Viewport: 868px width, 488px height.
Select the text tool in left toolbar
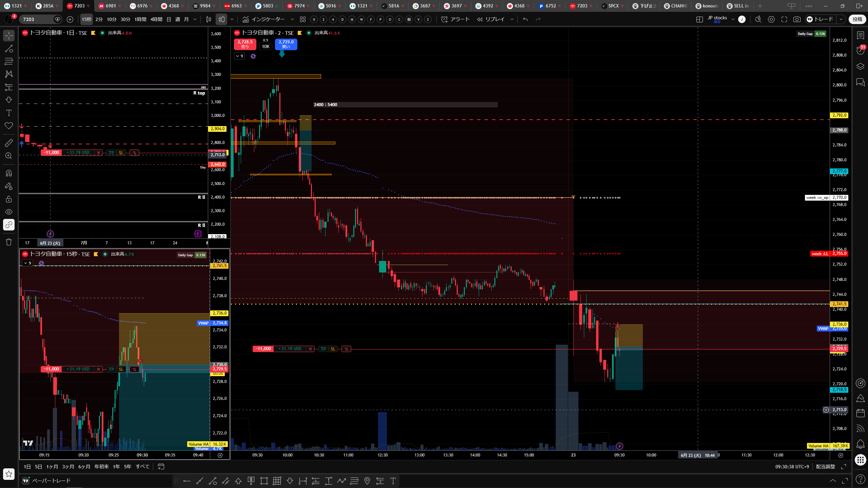tap(9, 113)
